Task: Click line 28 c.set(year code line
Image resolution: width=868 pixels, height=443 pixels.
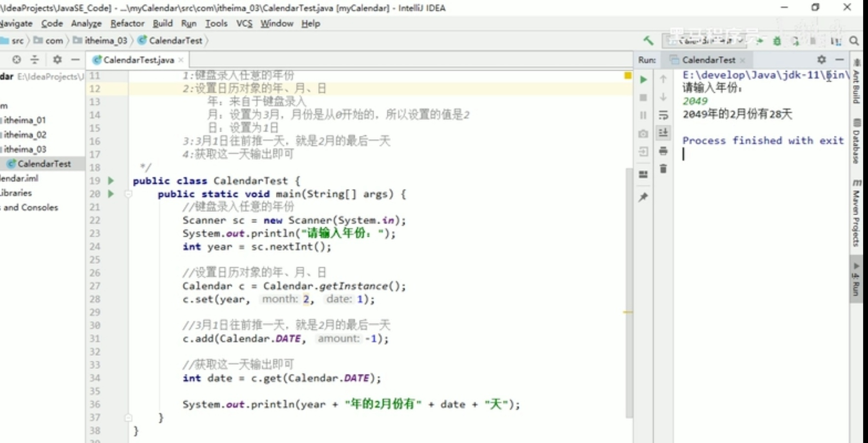Action: click(x=278, y=299)
